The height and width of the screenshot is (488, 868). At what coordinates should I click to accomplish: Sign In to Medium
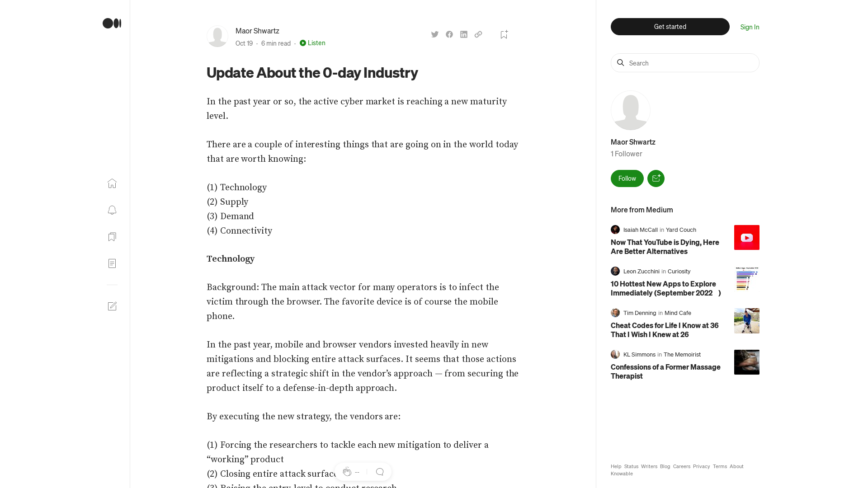(749, 27)
